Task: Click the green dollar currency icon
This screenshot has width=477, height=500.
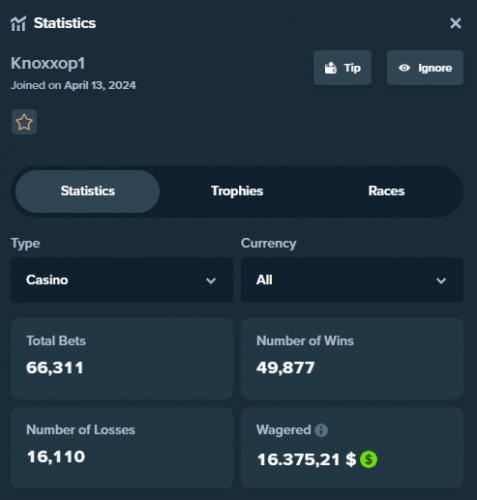Action: click(368, 459)
